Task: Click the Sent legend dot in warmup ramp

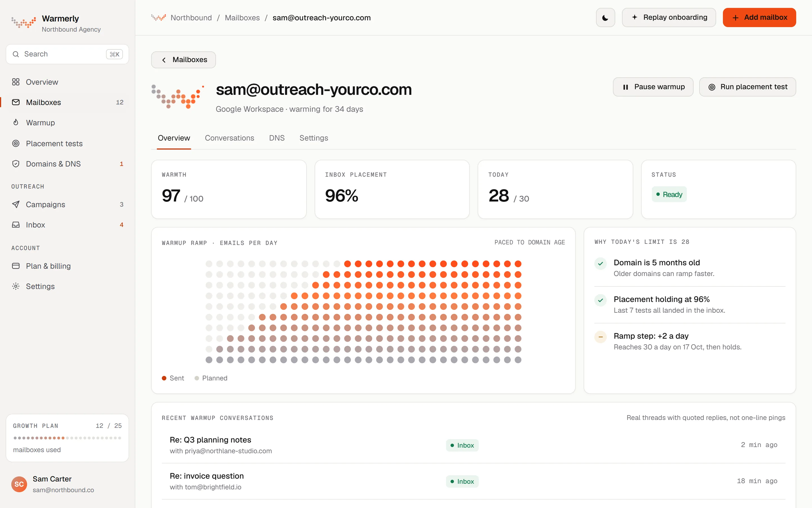Action: coord(164,378)
